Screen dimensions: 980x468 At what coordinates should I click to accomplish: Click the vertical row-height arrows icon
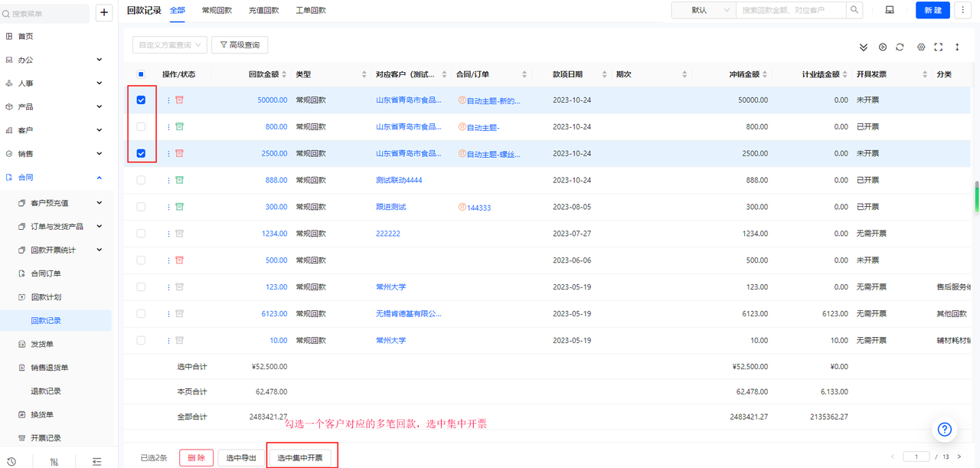tap(957, 47)
